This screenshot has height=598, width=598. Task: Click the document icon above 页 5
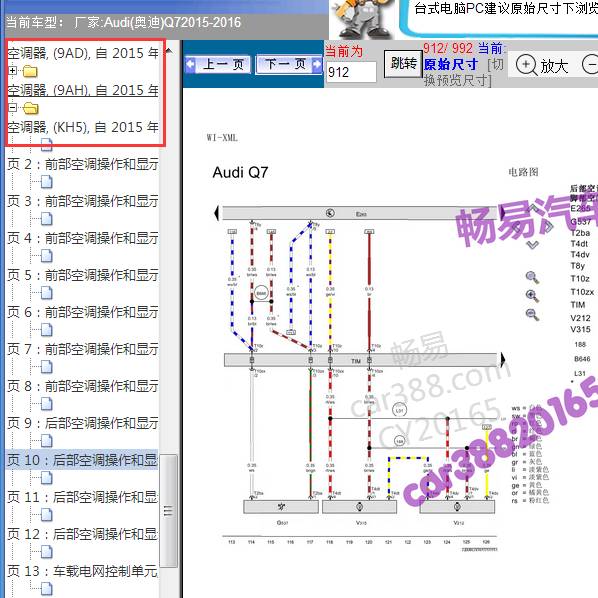point(47,256)
